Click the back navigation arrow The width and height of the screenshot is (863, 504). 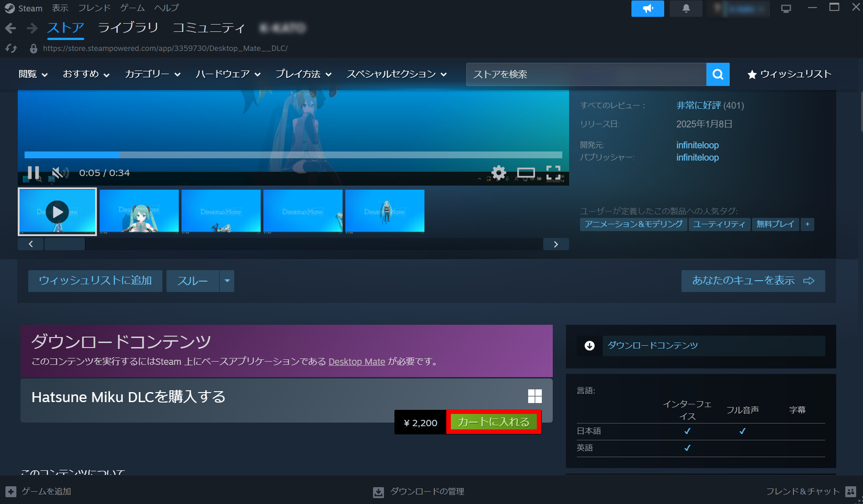10,28
